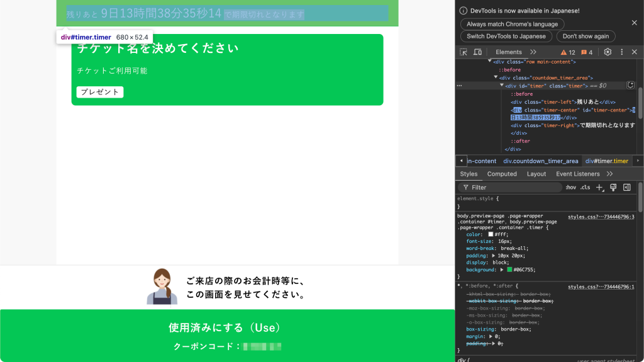
Task: Show more DevTools panels via chevron next to Elements
Action: pos(533,52)
